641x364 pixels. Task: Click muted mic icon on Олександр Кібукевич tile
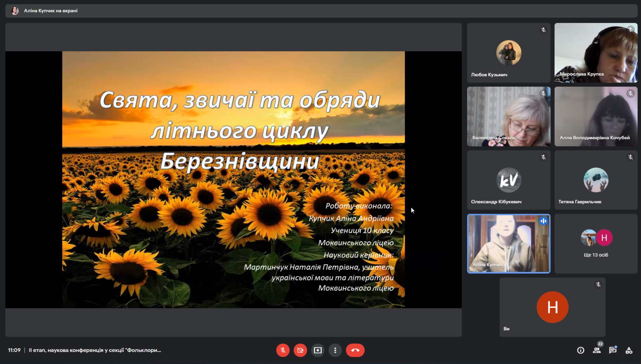click(x=543, y=157)
